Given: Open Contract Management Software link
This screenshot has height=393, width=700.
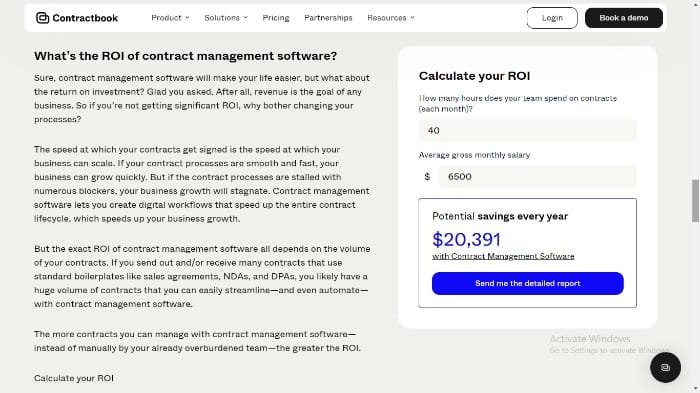Looking at the screenshot, I should click(503, 256).
